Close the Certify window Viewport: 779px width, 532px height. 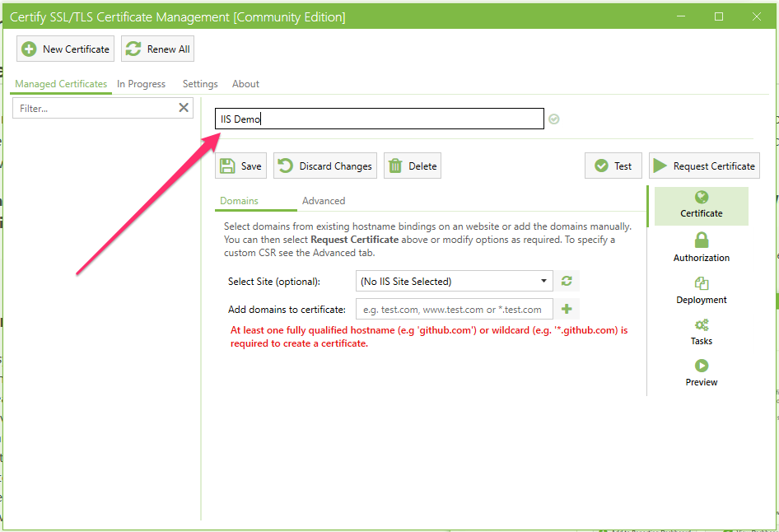pyautogui.click(x=756, y=16)
